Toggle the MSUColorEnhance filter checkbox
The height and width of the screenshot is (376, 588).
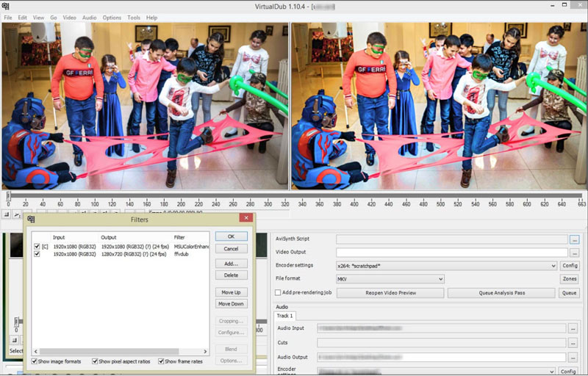pos(37,246)
